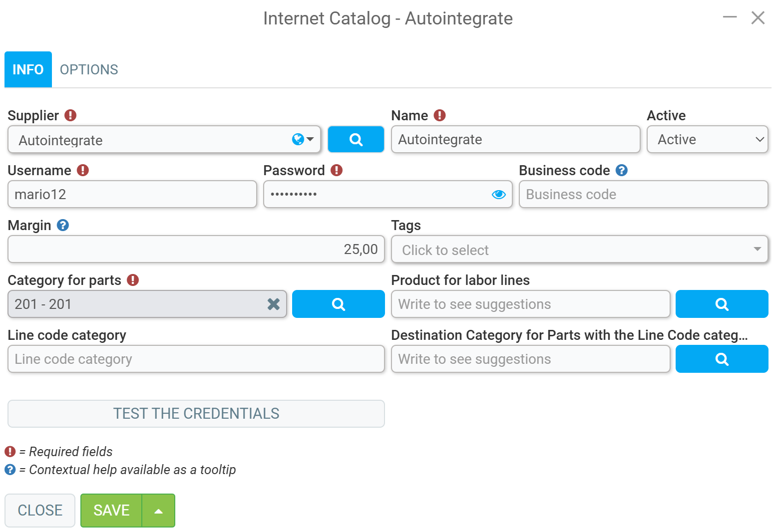The image size is (772, 532).
Task: Focus the Password input field
Action: point(387,194)
